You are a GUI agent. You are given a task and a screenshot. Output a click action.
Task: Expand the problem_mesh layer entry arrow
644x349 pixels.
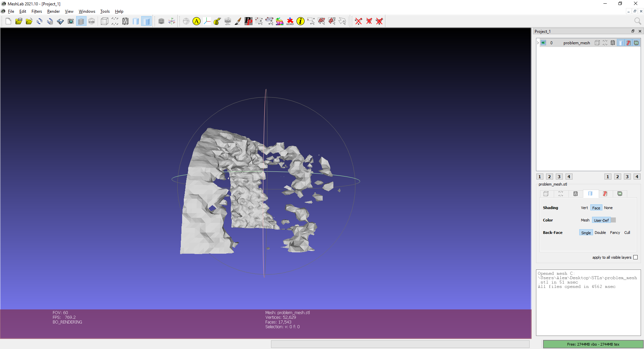(537, 43)
